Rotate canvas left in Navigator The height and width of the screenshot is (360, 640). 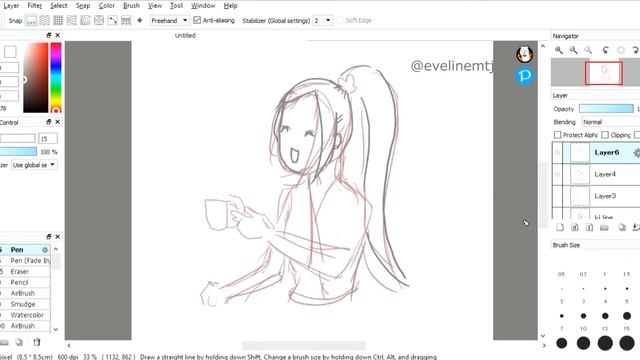coord(606,50)
